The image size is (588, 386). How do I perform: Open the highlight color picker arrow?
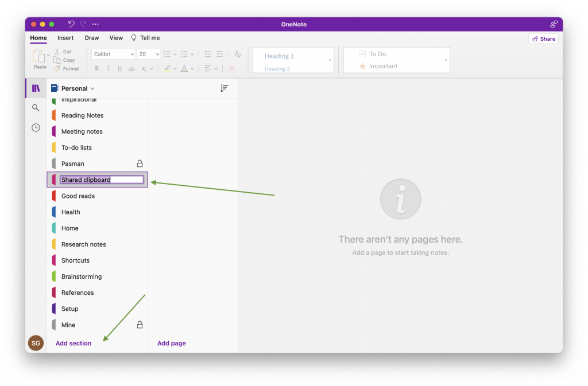click(x=175, y=69)
